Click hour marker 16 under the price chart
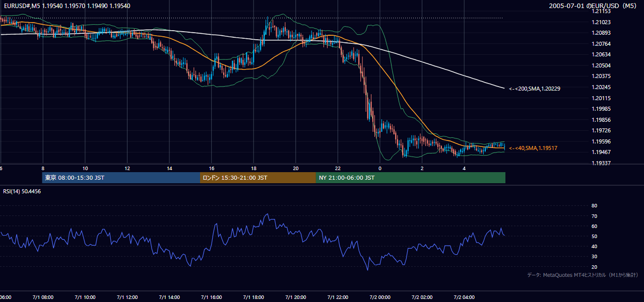The image size is (644, 302). (x=212, y=168)
